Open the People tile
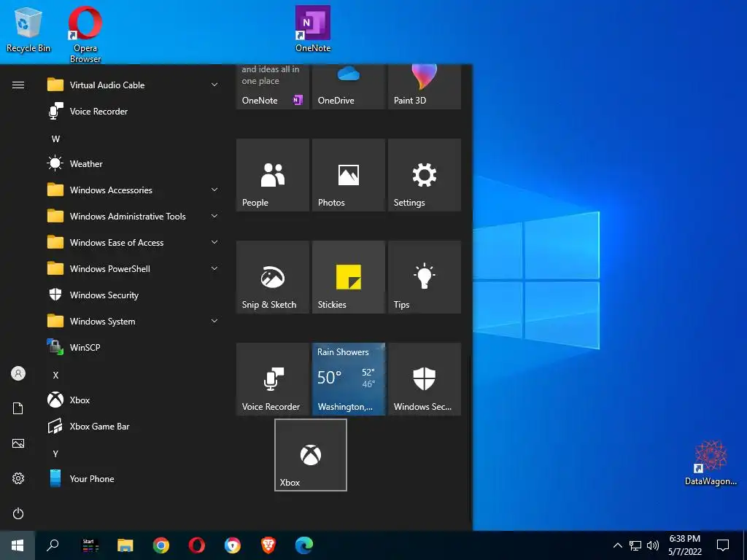This screenshot has width=747, height=560. coord(273,175)
